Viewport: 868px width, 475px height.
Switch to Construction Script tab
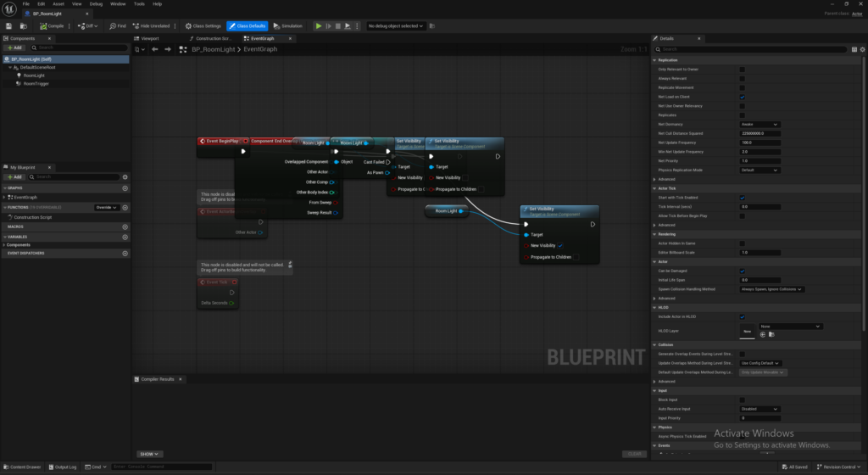point(210,39)
